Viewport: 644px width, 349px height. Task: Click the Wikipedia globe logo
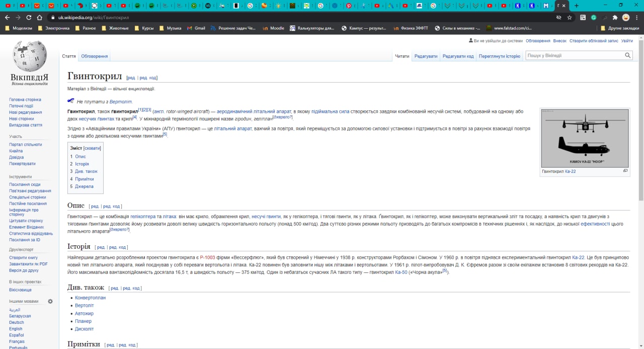(x=30, y=55)
